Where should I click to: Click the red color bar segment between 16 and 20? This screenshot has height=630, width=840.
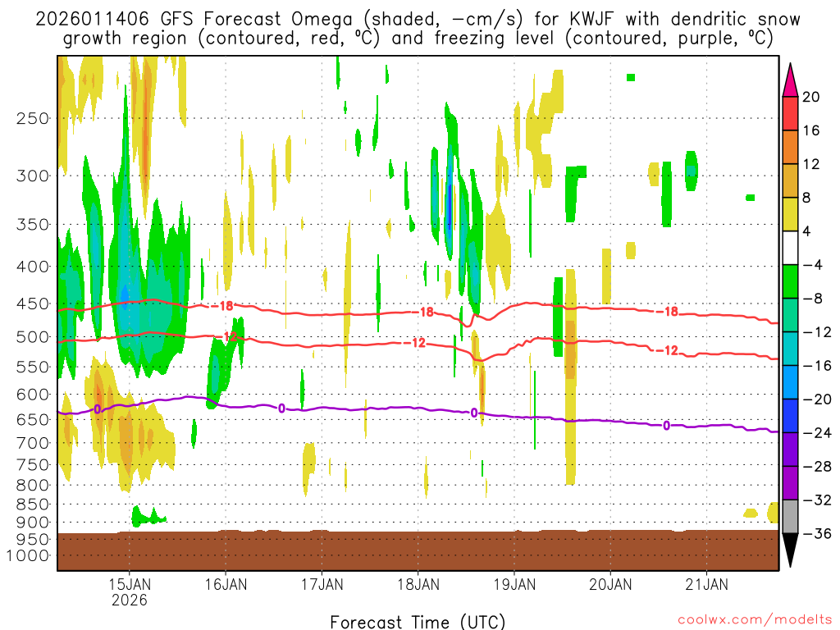790,113
